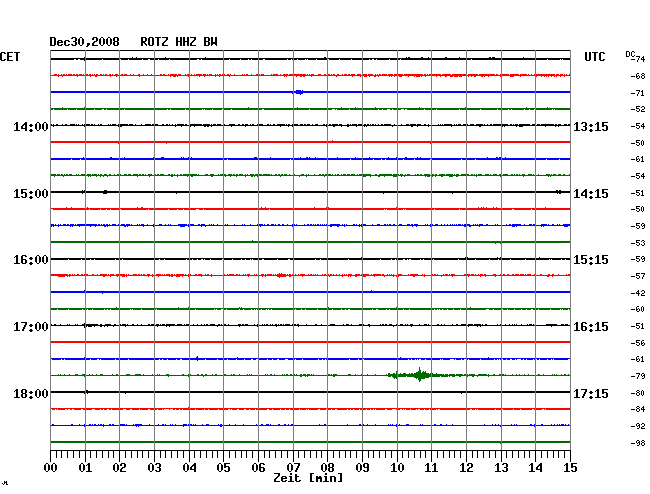Viewport: 650px width, 494px height.
Task: Click minute tick label 07
Action: (293, 468)
